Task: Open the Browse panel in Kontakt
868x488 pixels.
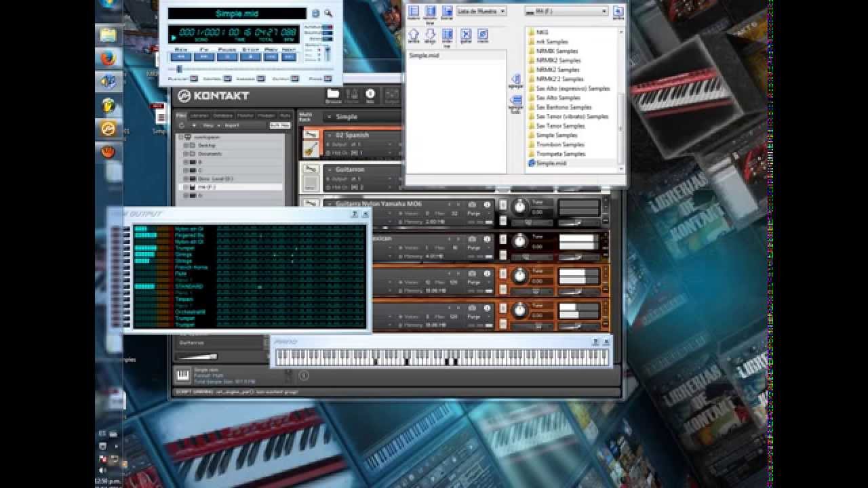Action: click(x=333, y=96)
